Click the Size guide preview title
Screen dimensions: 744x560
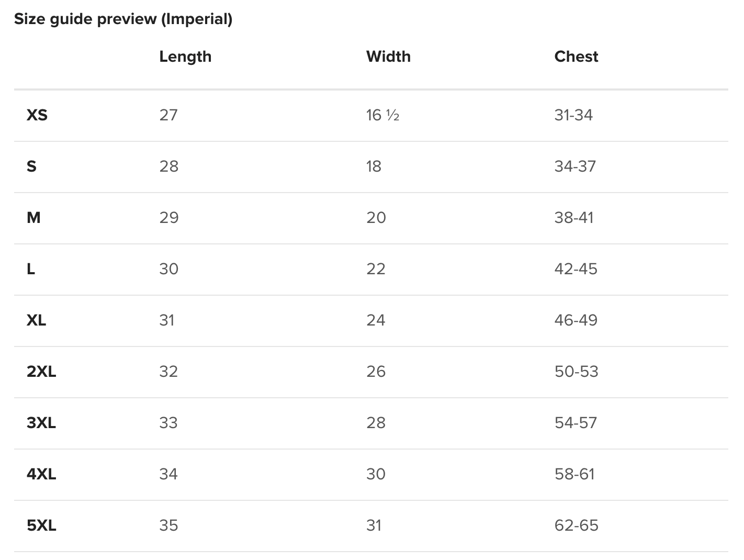123,19
